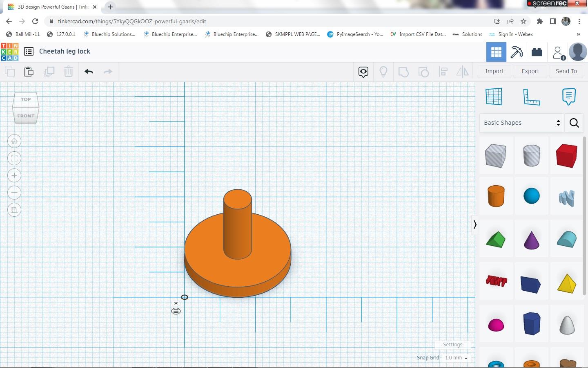
Task: Pick the navy Polygon shape
Action: tap(532, 323)
